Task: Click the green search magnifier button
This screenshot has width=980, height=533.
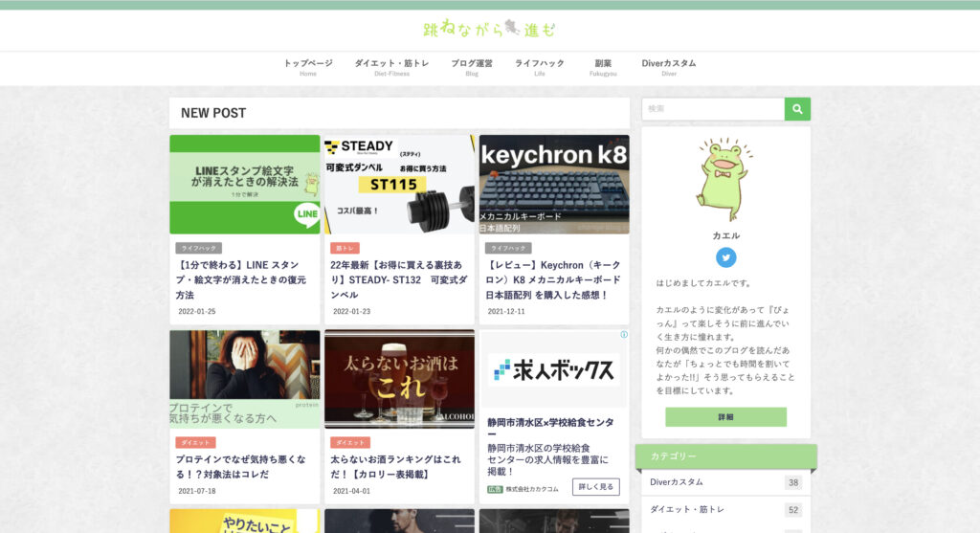Action: (797, 109)
